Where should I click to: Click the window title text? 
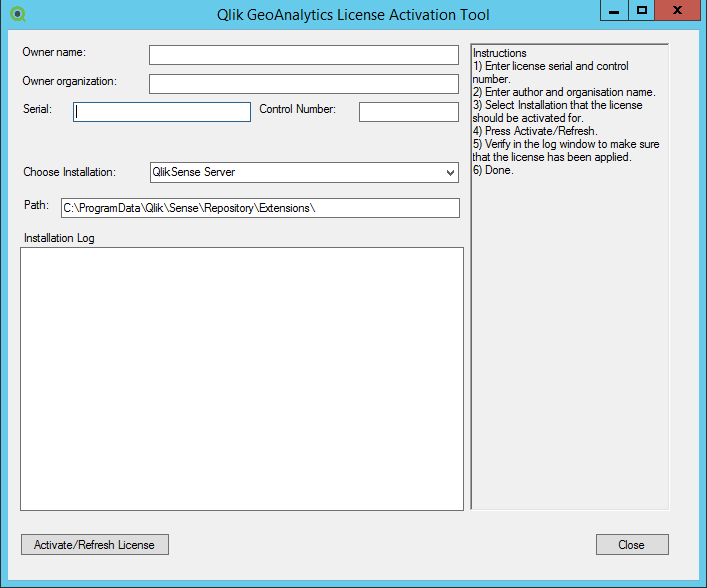pos(353,15)
